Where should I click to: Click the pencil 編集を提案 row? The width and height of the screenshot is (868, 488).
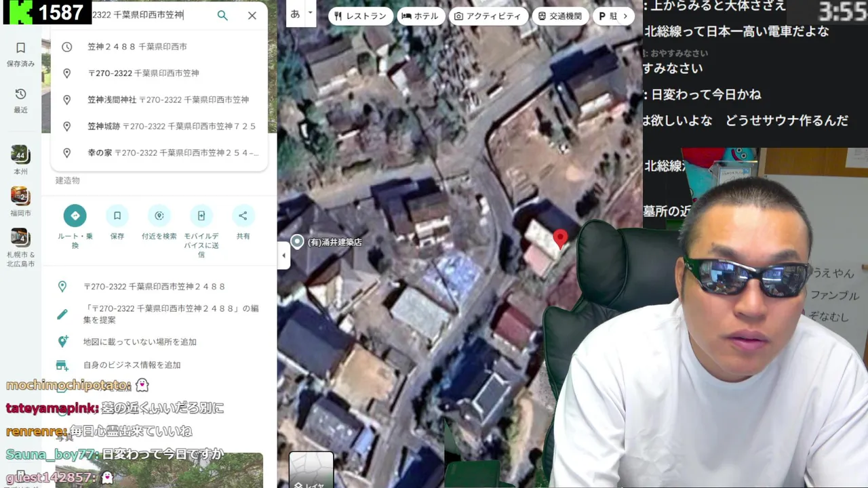click(159, 314)
